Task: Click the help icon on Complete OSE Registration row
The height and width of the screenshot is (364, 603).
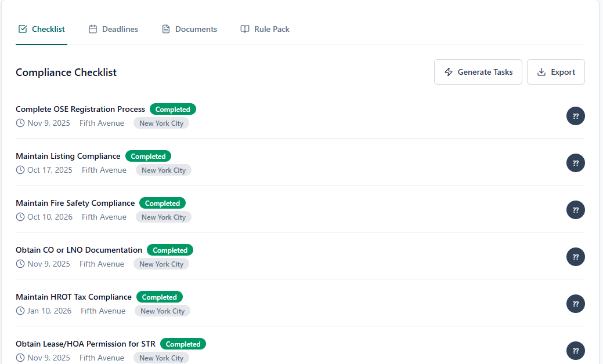Action: click(x=575, y=116)
